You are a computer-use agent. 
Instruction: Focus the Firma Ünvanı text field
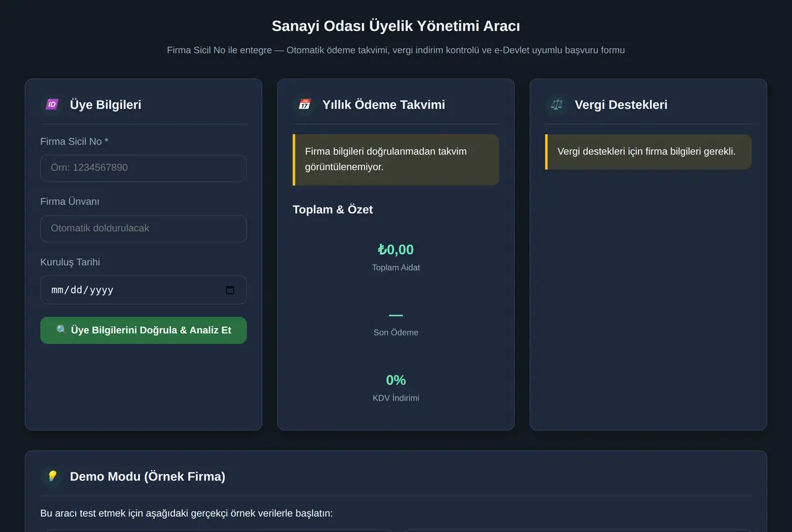click(x=143, y=228)
